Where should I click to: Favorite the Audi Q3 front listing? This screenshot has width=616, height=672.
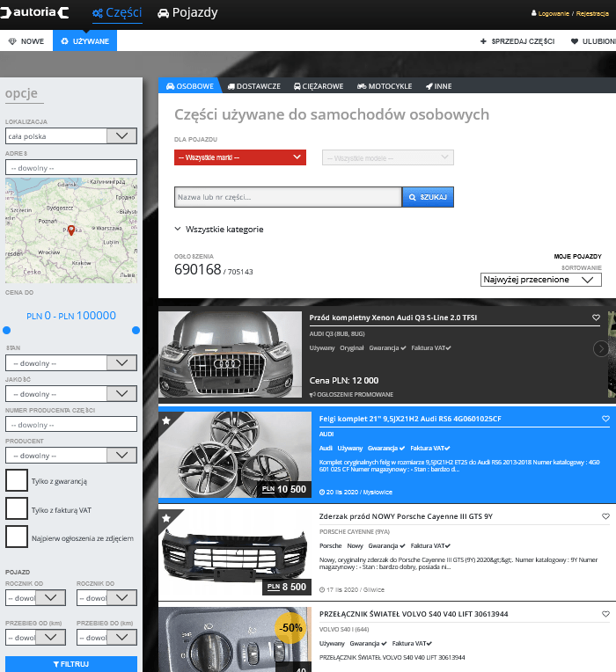click(596, 318)
